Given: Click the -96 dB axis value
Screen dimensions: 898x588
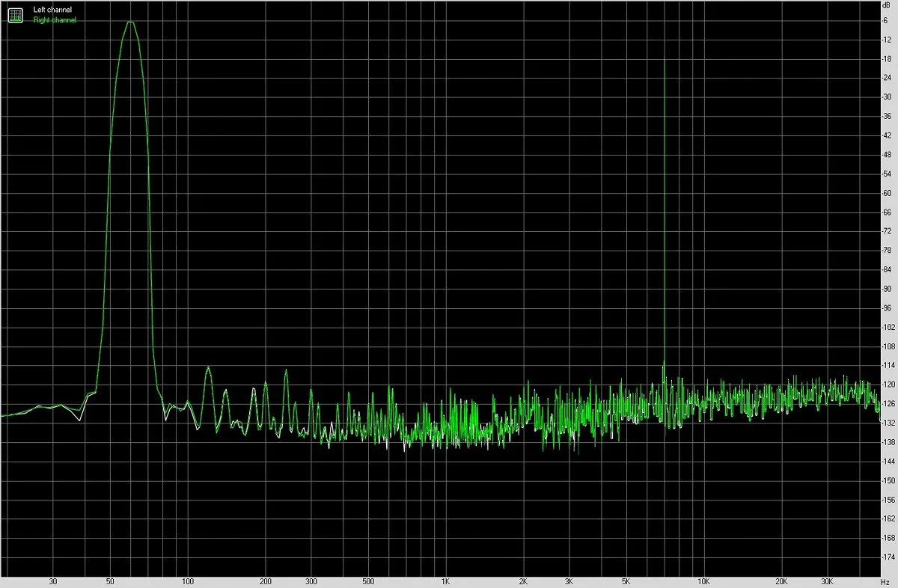Looking at the screenshot, I should click(x=888, y=308).
